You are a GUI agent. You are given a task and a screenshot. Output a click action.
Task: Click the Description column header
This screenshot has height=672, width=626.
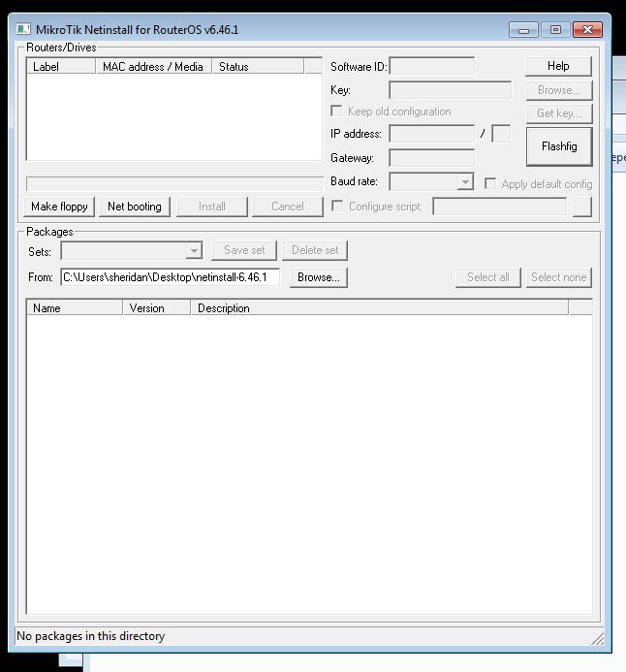point(380,308)
